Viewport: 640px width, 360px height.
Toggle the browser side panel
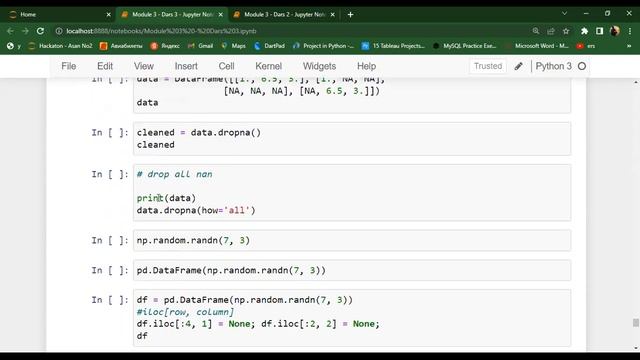(599, 31)
